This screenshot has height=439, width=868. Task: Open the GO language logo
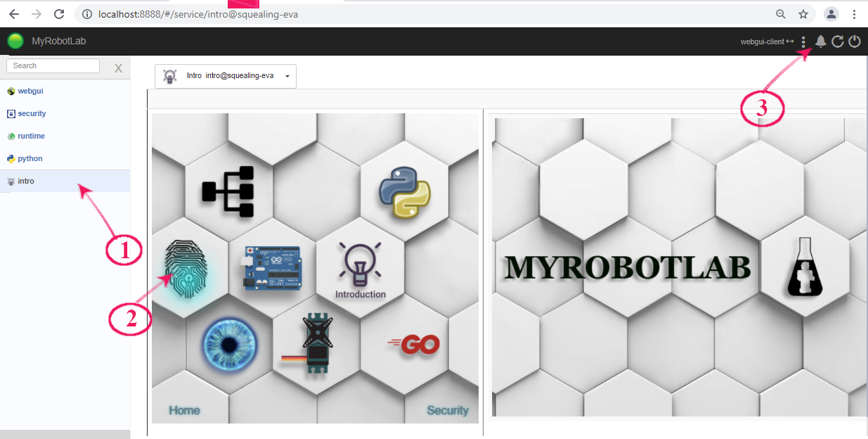[x=414, y=344]
